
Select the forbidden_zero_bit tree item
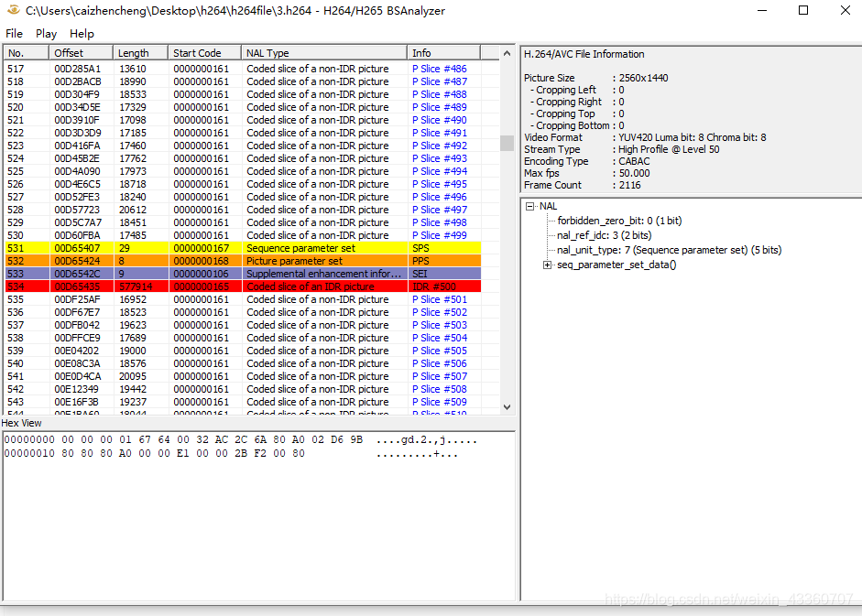tap(619, 221)
